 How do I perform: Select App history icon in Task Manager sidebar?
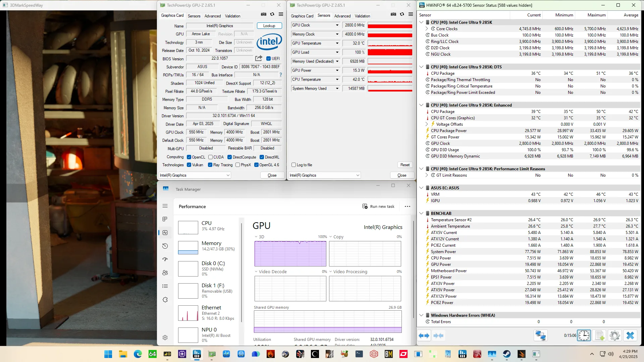click(165, 246)
